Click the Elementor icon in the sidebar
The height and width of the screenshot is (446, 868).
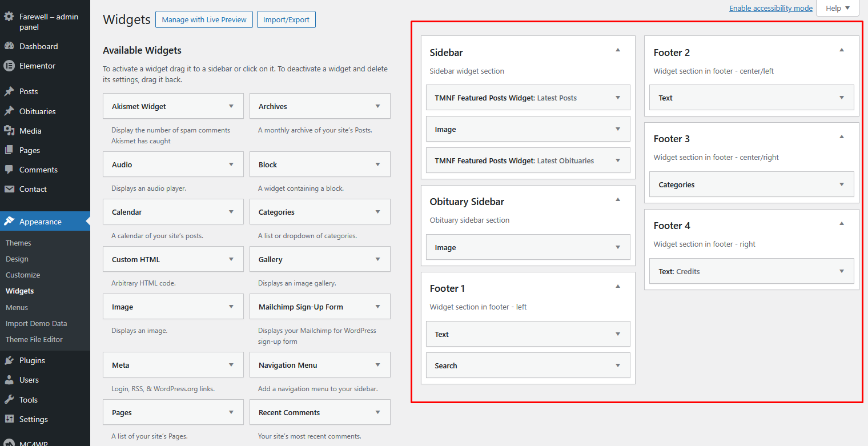click(x=9, y=66)
